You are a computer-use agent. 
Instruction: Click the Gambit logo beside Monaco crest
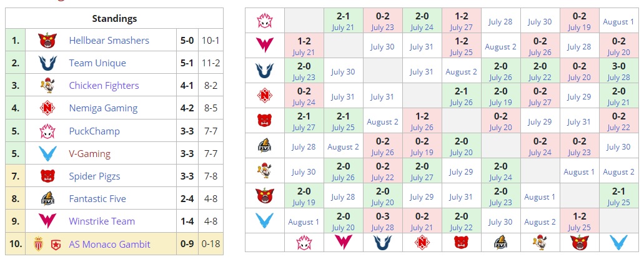pyautogui.click(x=55, y=244)
